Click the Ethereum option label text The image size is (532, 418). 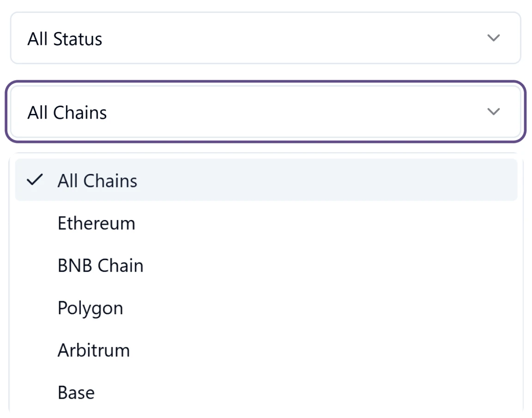[x=96, y=223]
